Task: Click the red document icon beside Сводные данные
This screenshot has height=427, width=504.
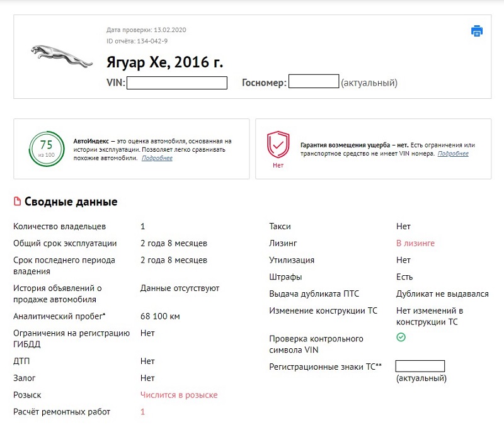Action: (17, 202)
